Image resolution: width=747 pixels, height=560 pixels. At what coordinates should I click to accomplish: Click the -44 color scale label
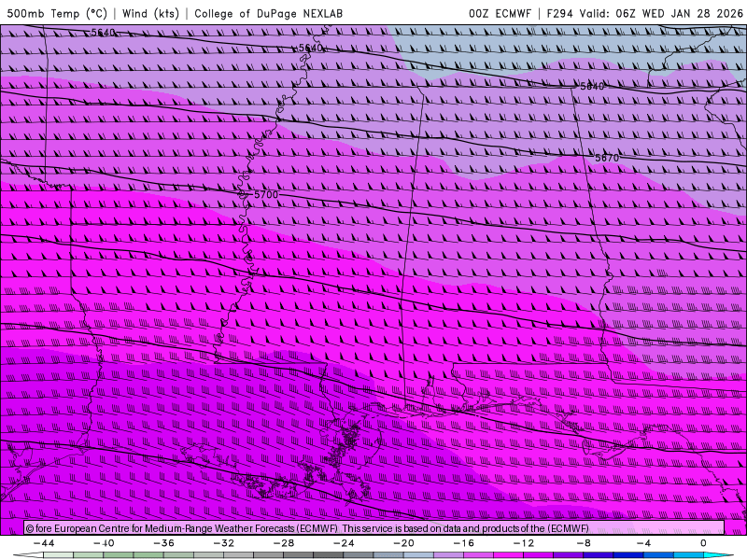[x=44, y=543]
